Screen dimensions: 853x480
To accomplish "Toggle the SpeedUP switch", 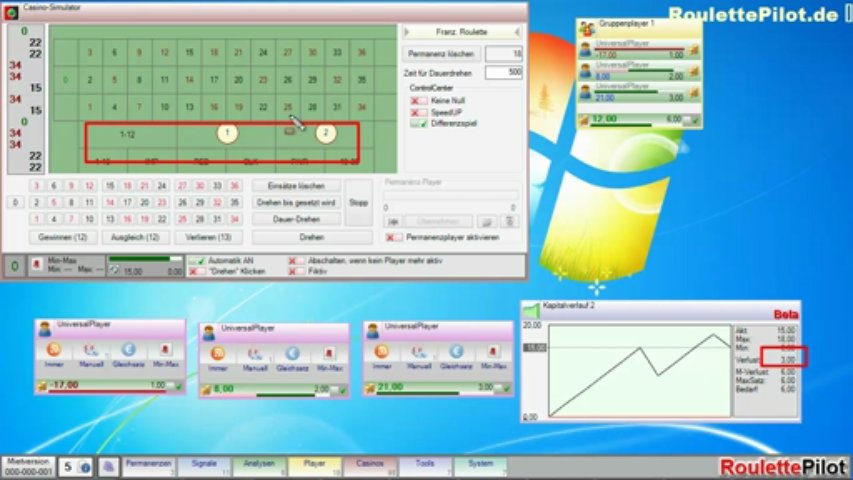I will point(418,112).
